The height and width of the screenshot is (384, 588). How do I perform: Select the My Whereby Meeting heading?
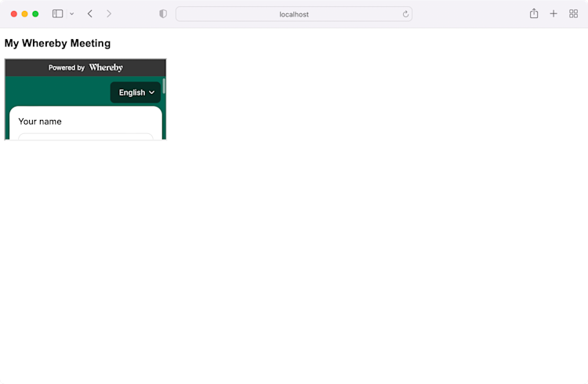57,43
